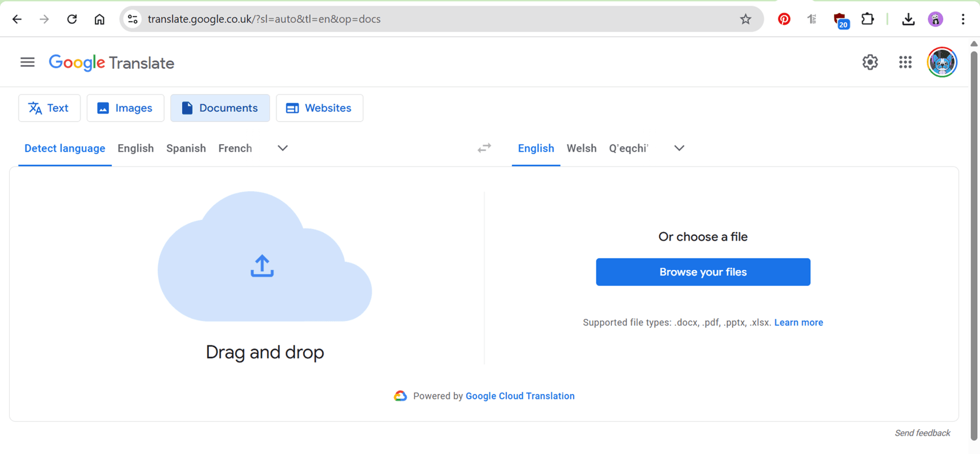Reload the page

(72, 19)
